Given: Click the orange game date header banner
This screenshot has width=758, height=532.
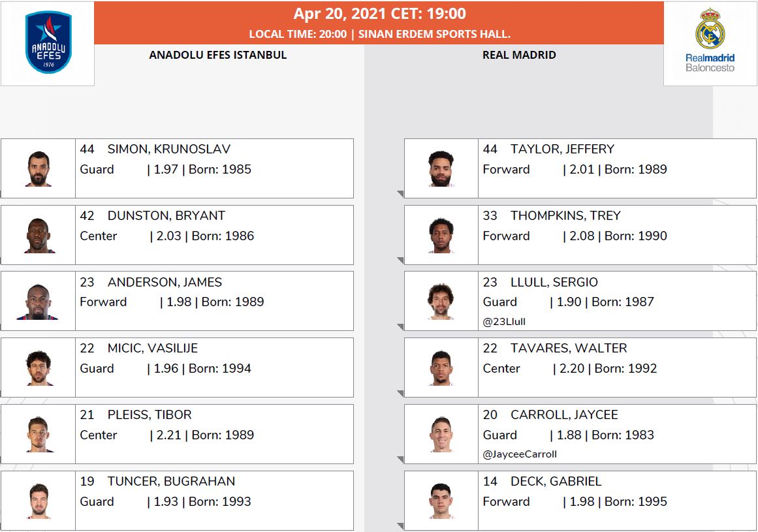Looking at the screenshot, I should (379, 23).
